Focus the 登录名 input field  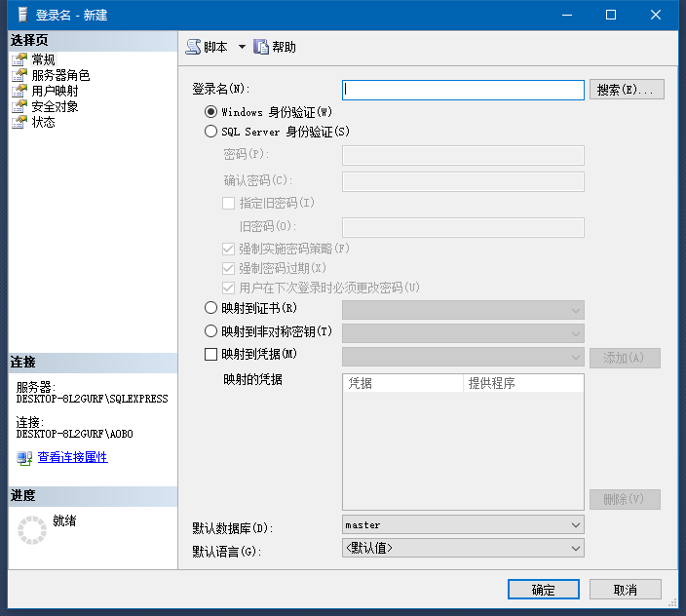coord(463,90)
